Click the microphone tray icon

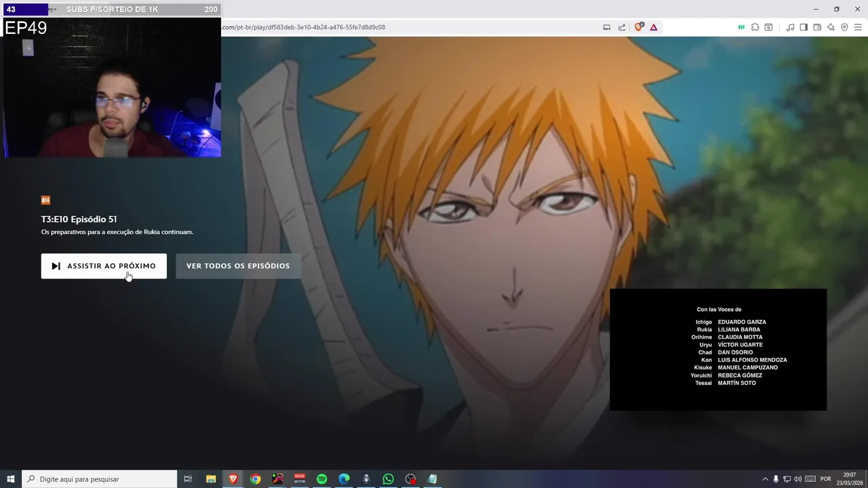776,479
